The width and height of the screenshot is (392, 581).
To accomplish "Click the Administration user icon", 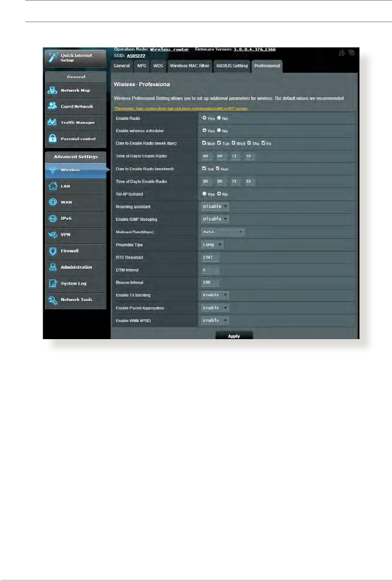I will [x=52, y=267].
